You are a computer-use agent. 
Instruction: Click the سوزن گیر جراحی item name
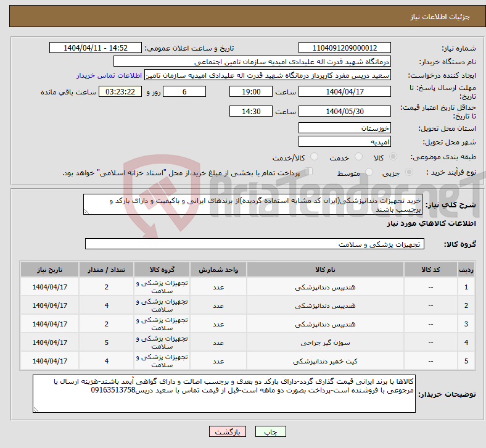tap(325, 343)
